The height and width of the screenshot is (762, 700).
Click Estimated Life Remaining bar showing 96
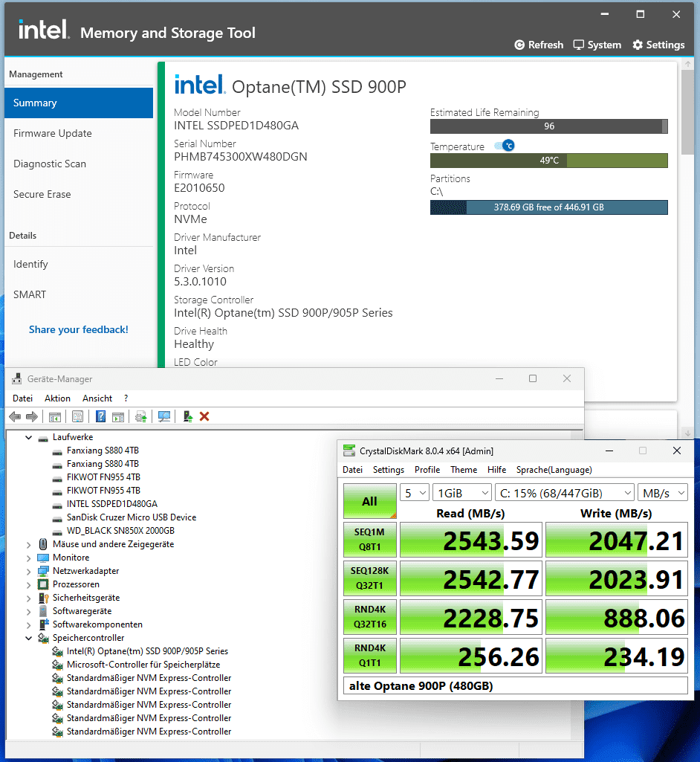(549, 126)
